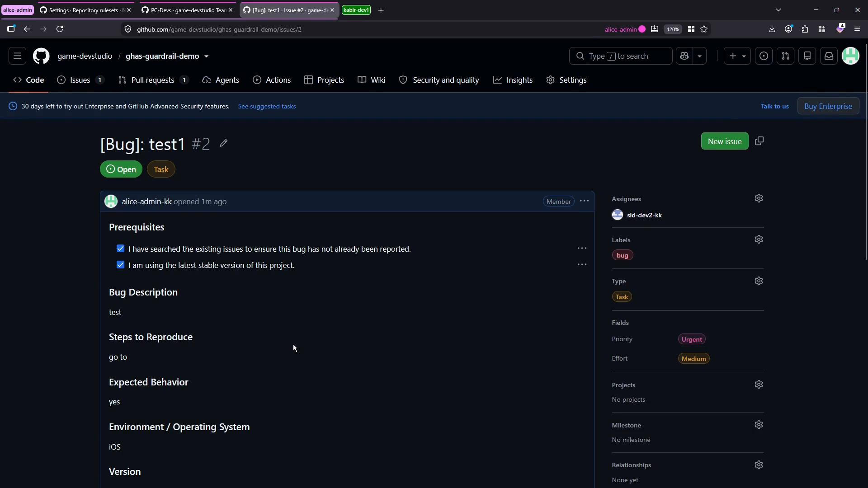The image size is (868, 488).
Task: Follow the 'See suggested tasks' link
Action: pos(267,106)
